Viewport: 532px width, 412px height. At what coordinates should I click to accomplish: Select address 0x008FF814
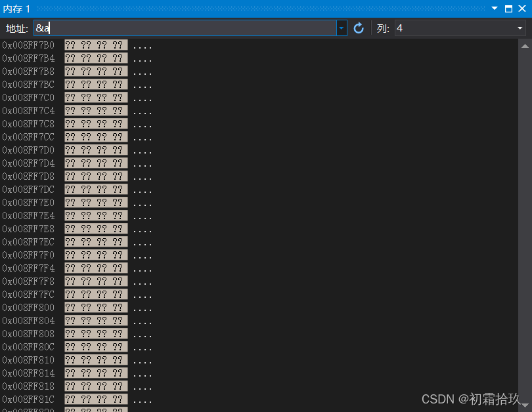click(x=28, y=373)
